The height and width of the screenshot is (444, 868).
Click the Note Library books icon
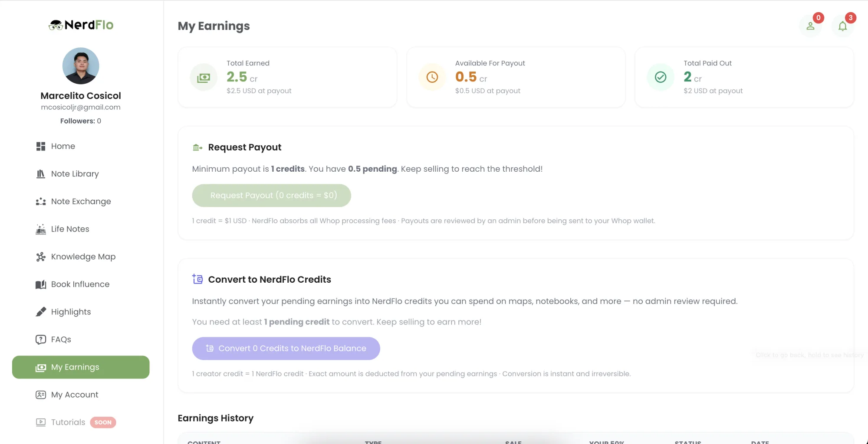coord(41,174)
